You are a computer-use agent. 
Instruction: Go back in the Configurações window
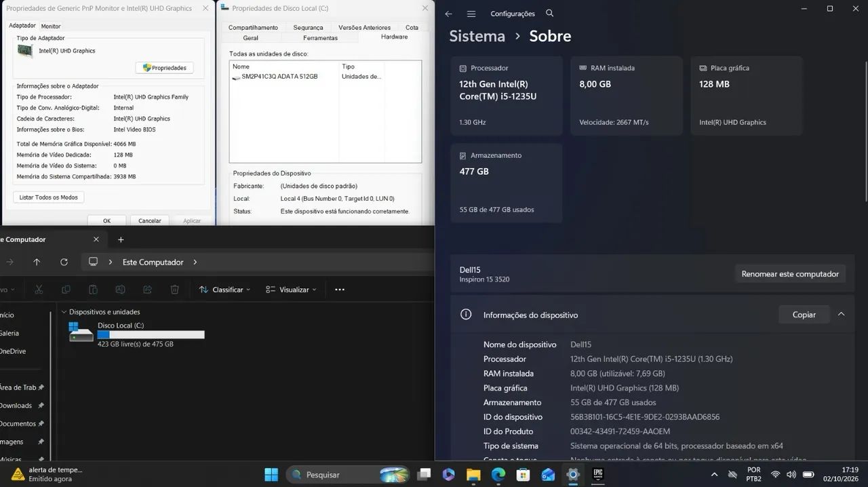[x=448, y=14]
